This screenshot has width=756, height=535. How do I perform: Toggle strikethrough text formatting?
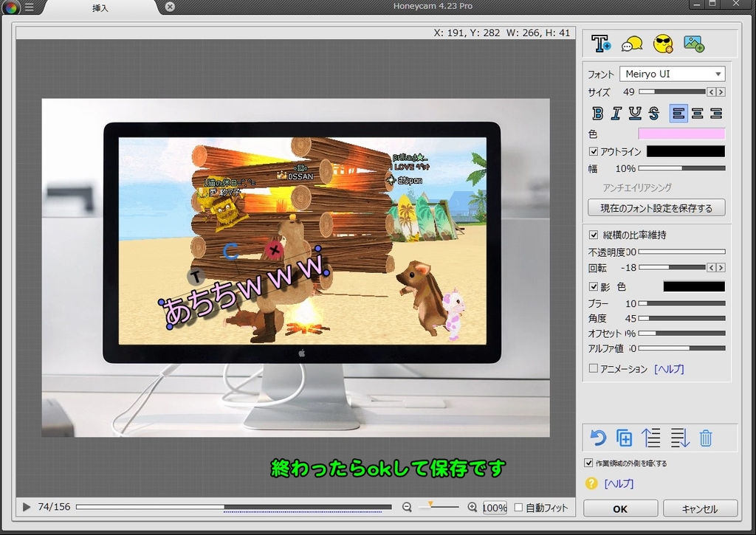tap(654, 113)
